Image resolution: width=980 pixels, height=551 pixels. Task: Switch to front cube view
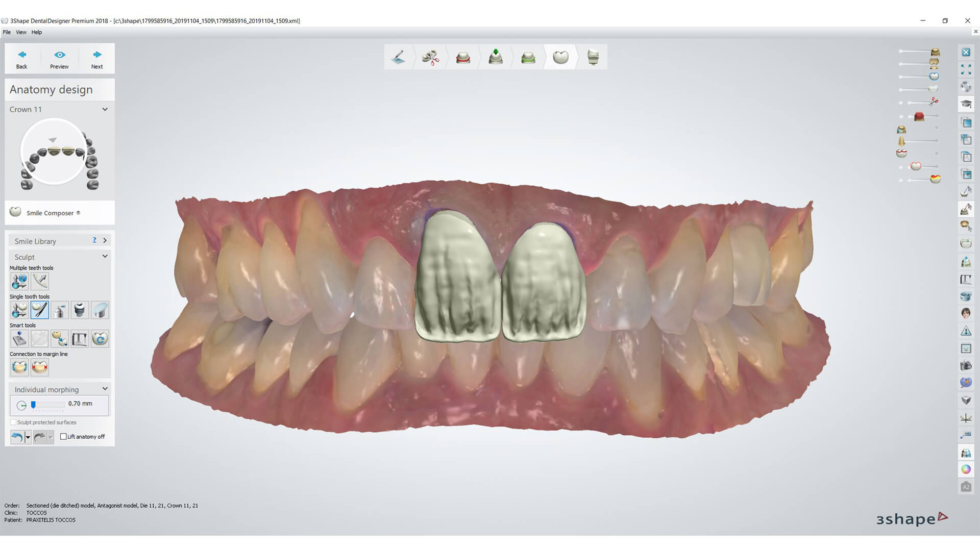click(x=966, y=122)
